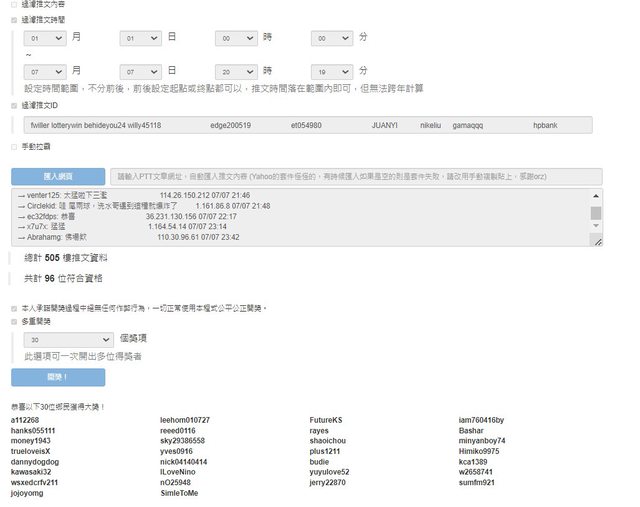Click the PTT article URL input field
This screenshot has width=640, height=507.
[x=357, y=176]
